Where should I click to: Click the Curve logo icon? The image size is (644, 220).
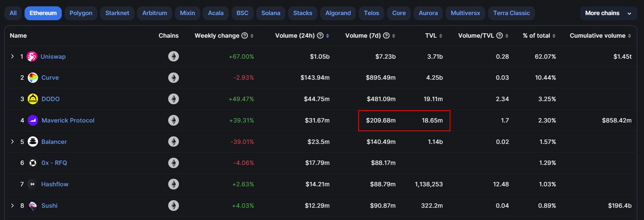pyautogui.click(x=33, y=78)
